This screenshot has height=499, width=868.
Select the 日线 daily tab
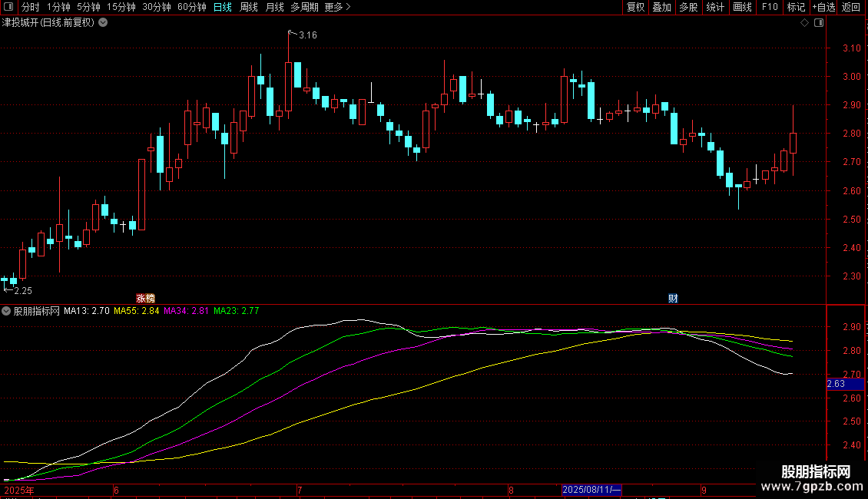[x=223, y=7]
